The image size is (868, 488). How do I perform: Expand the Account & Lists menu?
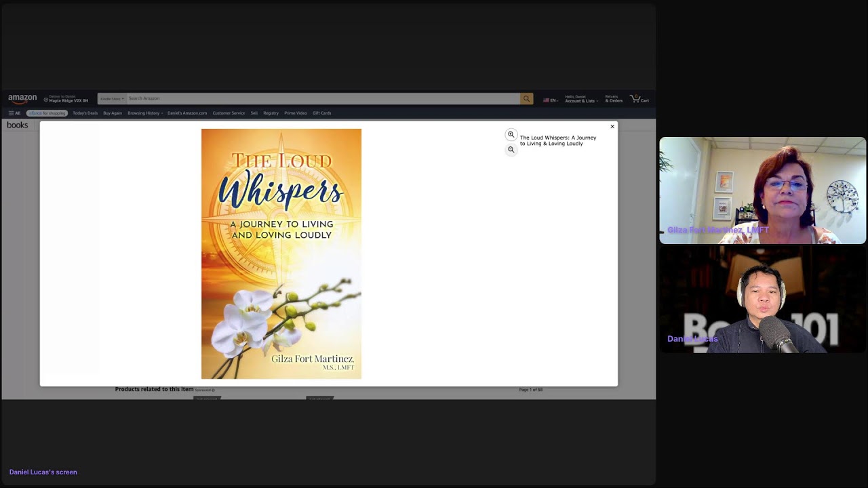(x=580, y=99)
